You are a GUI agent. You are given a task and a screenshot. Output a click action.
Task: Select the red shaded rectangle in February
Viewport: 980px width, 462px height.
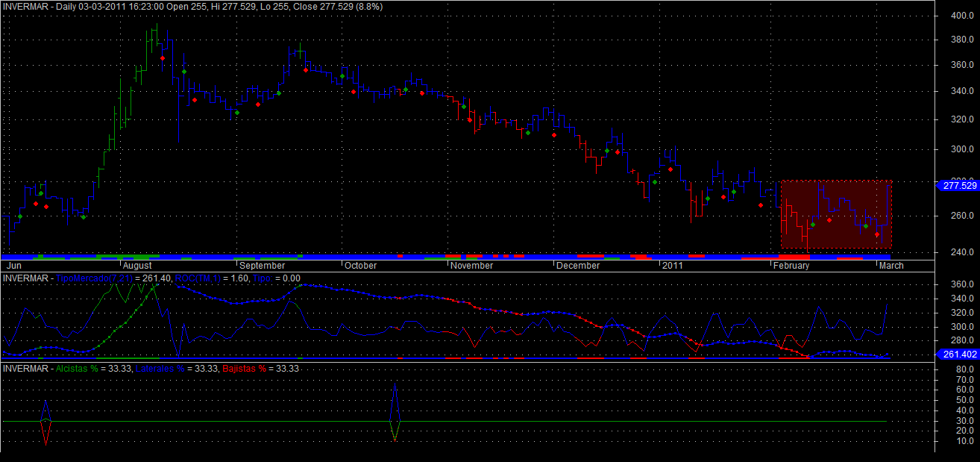pos(836,214)
